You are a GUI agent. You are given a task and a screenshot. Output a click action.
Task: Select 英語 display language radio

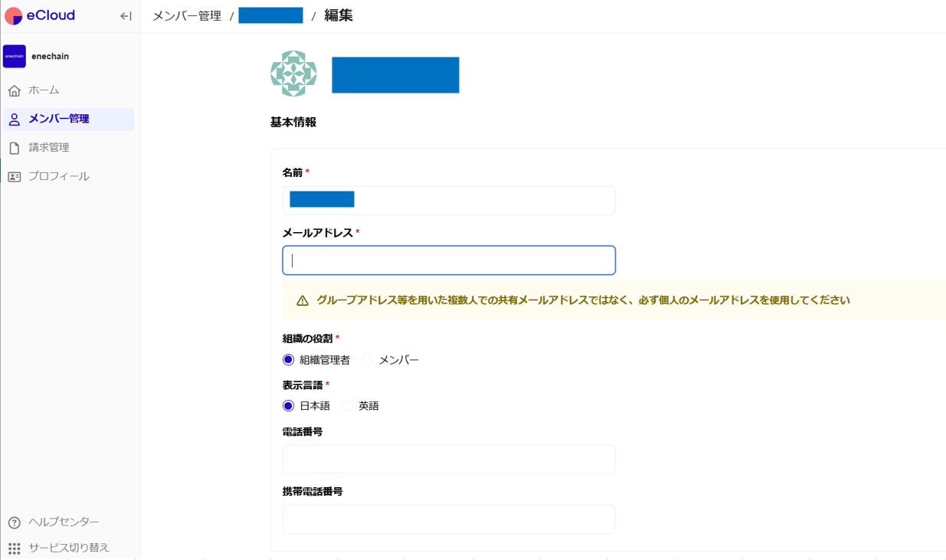(348, 405)
